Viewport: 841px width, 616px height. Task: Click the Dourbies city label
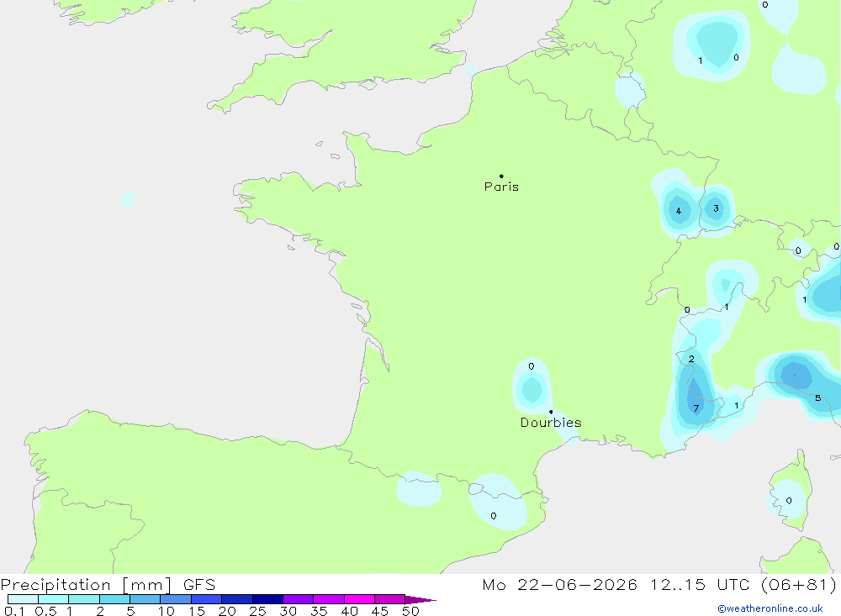point(551,423)
